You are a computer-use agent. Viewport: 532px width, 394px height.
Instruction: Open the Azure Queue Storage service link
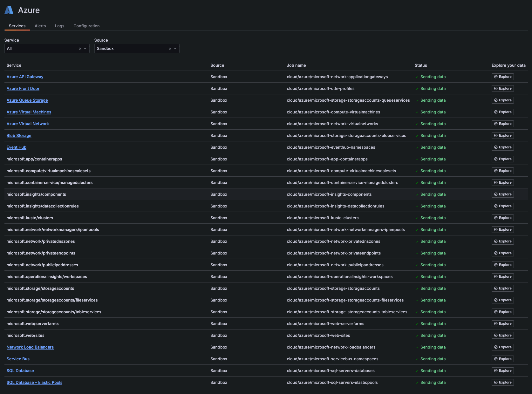click(x=27, y=100)
